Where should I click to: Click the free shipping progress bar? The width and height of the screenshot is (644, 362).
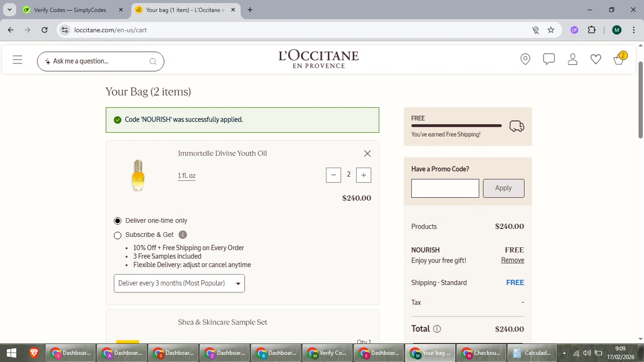point(456,126)
